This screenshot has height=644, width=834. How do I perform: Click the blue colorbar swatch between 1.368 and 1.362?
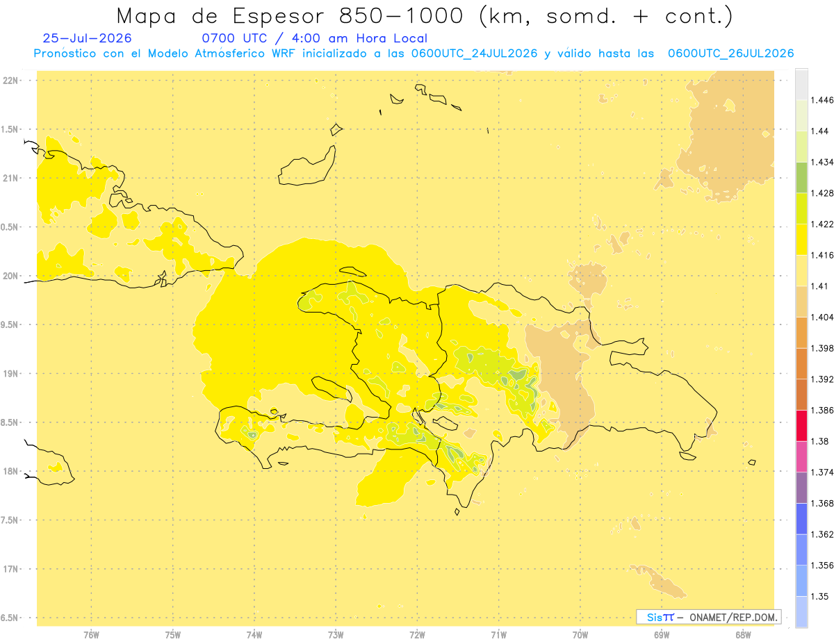click(x=801, y=519)
